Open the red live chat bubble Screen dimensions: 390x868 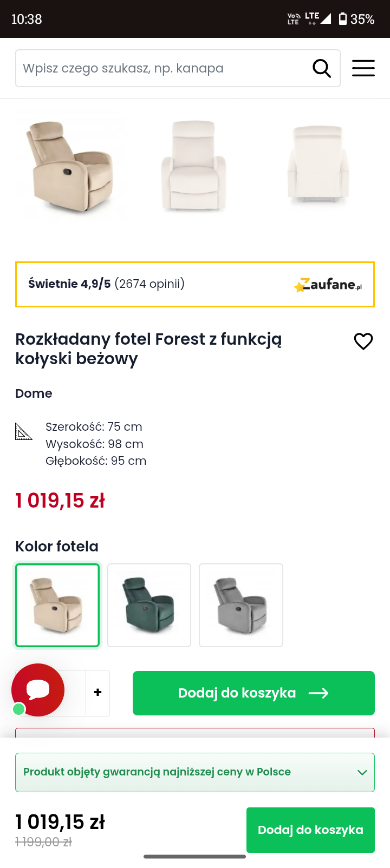[38, 690]
